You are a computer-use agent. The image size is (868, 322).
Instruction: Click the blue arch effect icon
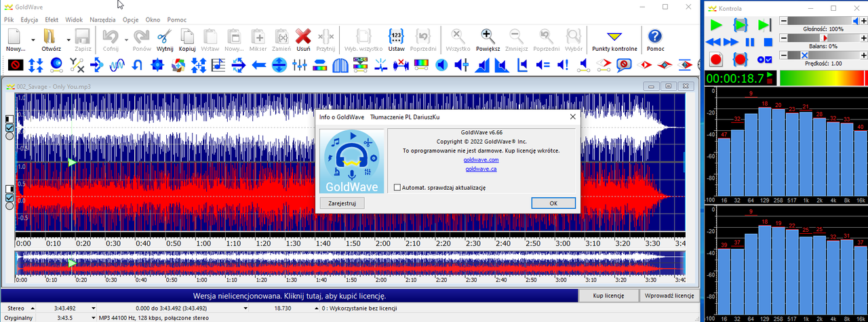340,65
